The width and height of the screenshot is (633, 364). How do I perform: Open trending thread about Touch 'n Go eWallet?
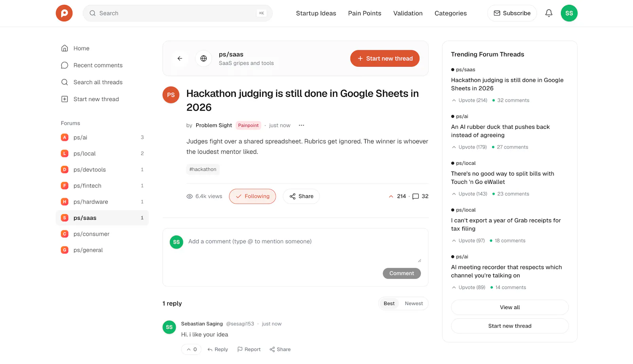point(502,178)
